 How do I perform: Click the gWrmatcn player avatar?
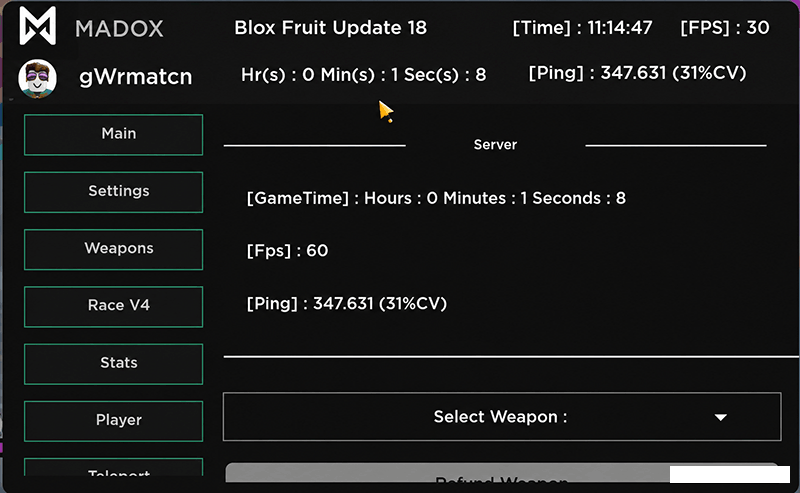(x=37, y=78)
